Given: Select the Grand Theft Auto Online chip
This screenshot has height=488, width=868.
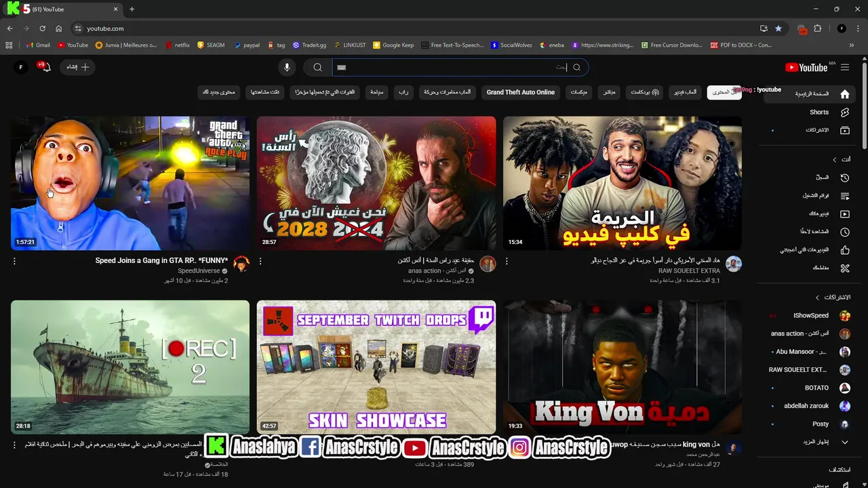Looking at the screenshot, I should point(520,92).
